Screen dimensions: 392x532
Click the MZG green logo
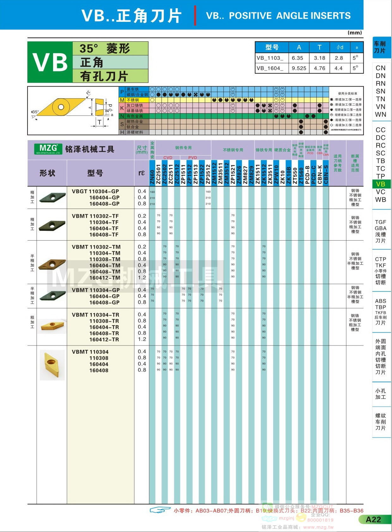click(x=48, y=149)
